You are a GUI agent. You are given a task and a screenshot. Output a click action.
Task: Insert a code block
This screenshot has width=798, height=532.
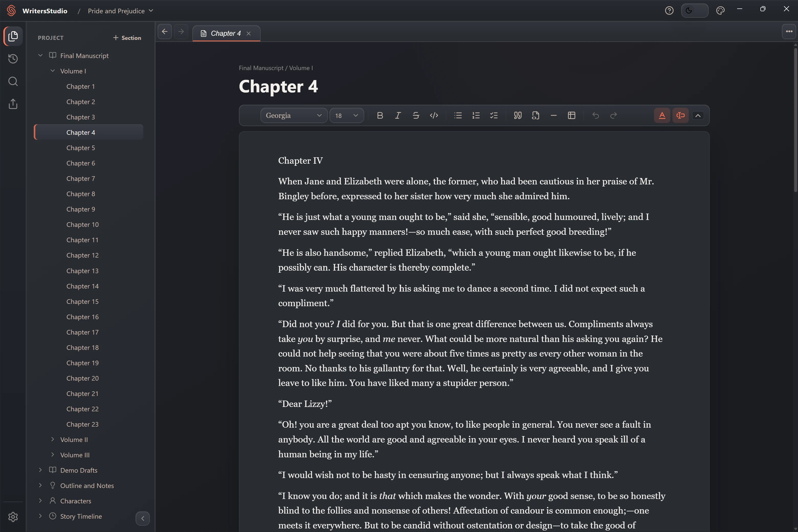tap(536, 115)
